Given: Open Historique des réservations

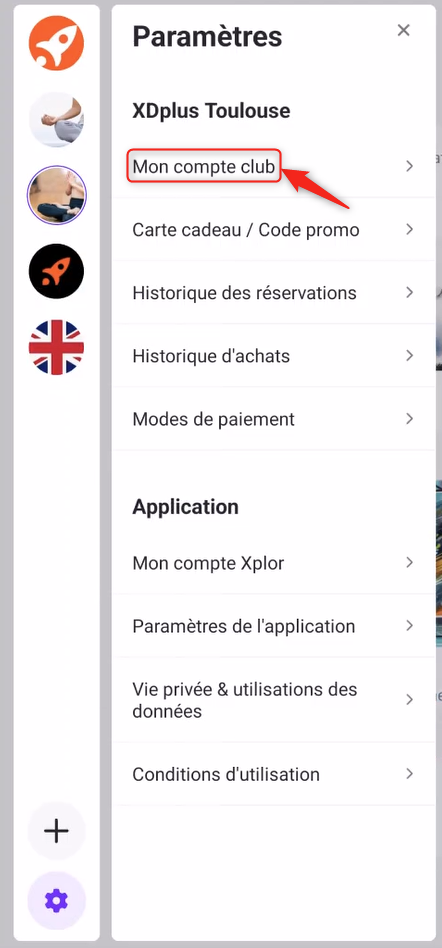Looking at the screenshot, I should tap(273, 293).
